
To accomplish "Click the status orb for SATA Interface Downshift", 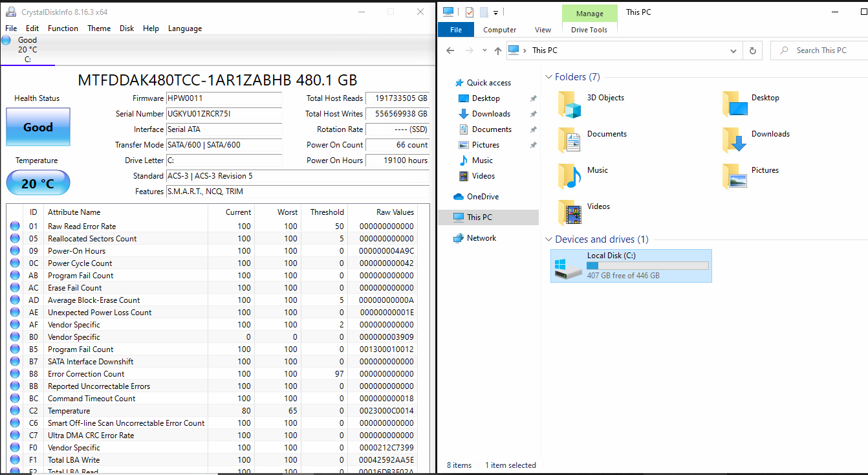I will tap(15, 362).
